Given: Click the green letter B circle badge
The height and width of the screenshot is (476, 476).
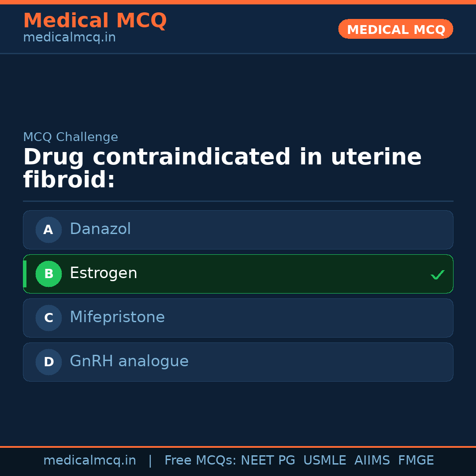Looking at the screenshot, I should tap(48, 274).
